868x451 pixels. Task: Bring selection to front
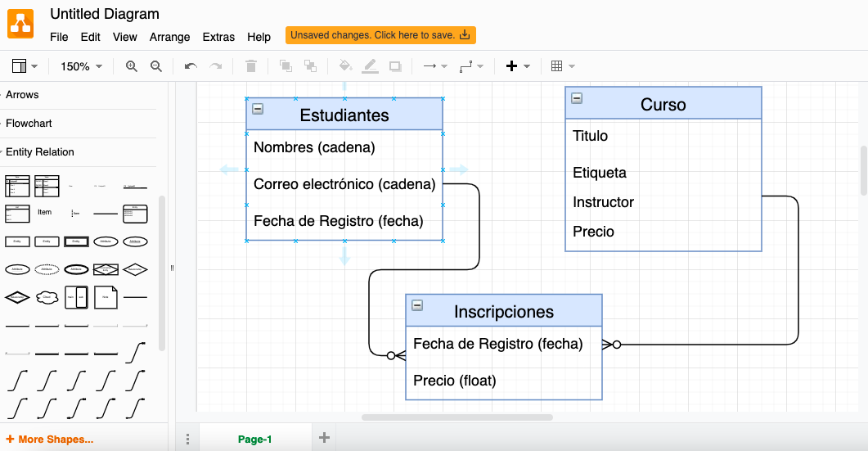pyautogui.click(x=286, y=66)
